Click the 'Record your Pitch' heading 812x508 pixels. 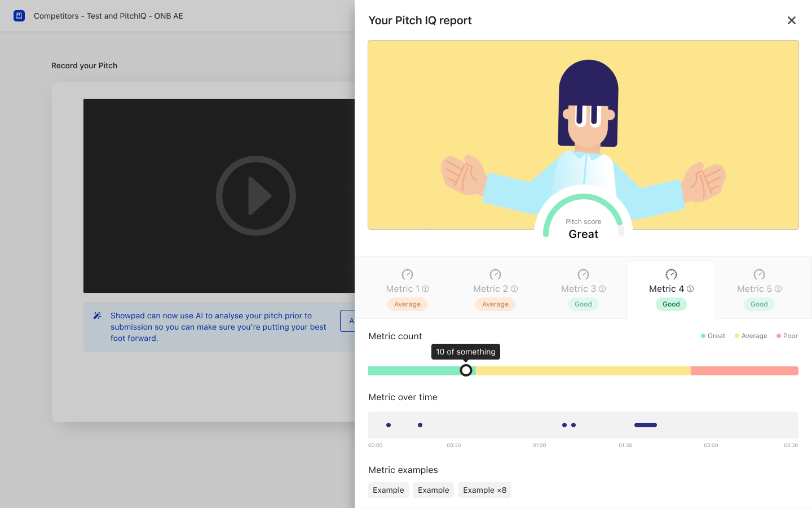tap(85, 65)
